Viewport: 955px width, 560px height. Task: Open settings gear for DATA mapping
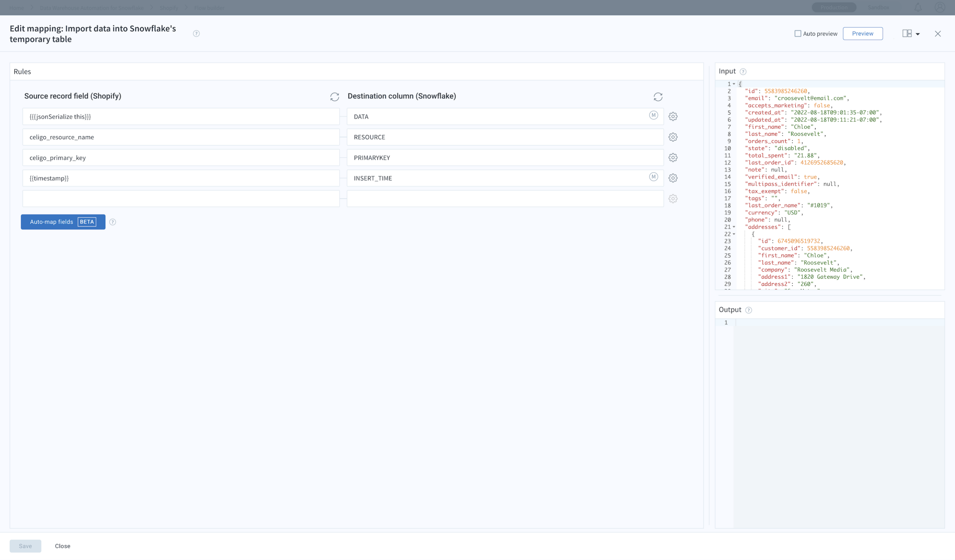point(673,116)
